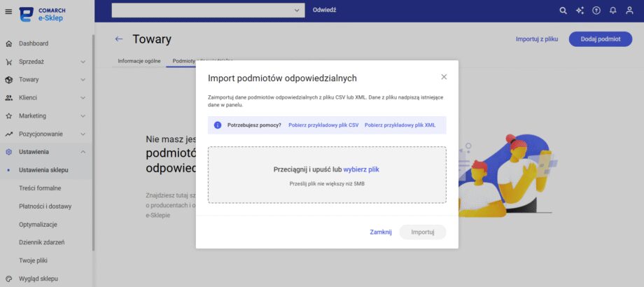Open Treści formalne in the sidebar
This screenshot has height=287, width=644.
click(x=40, y=188)
